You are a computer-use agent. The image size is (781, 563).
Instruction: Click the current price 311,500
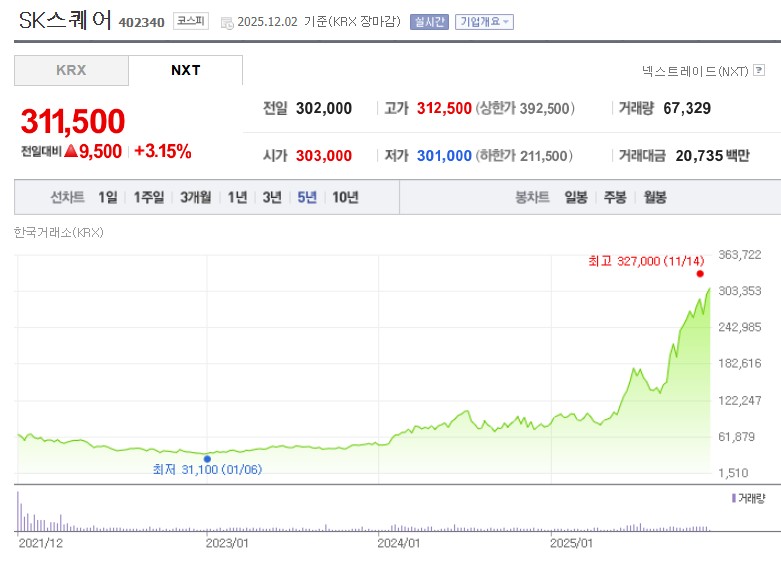[73, 121]
